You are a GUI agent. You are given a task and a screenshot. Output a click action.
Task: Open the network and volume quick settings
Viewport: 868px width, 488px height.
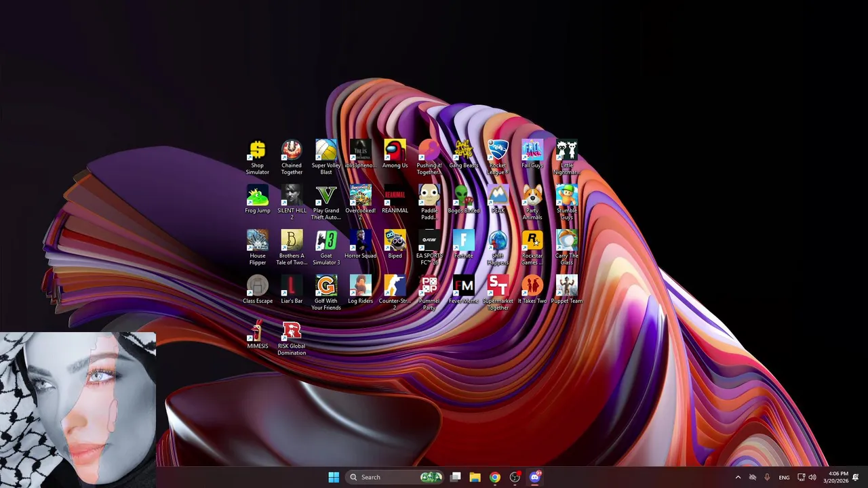[807, 477]
